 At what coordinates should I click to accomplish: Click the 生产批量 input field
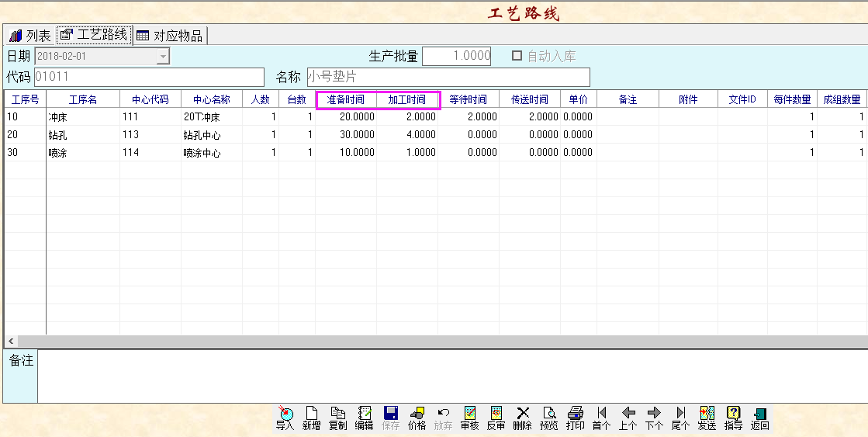[456, 56]
